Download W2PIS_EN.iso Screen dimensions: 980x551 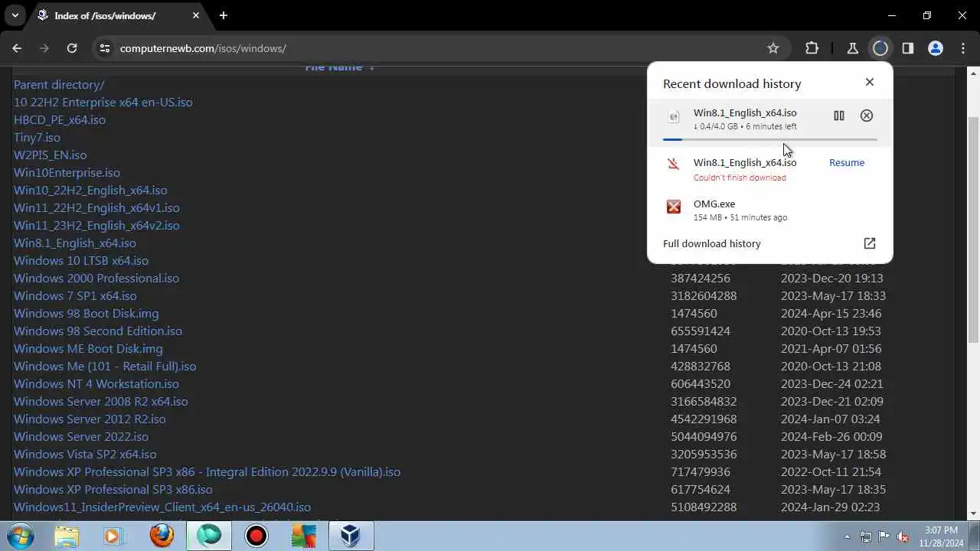[x=51, y=155]
